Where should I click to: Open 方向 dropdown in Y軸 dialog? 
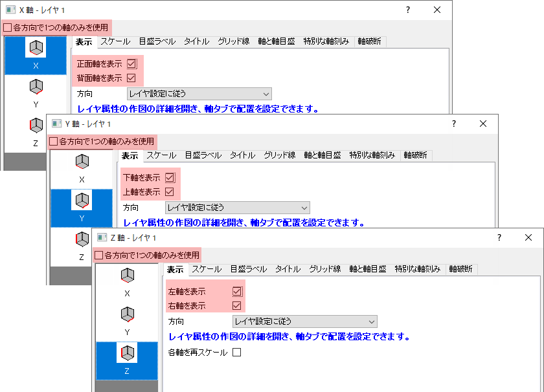tap(237, 208)
